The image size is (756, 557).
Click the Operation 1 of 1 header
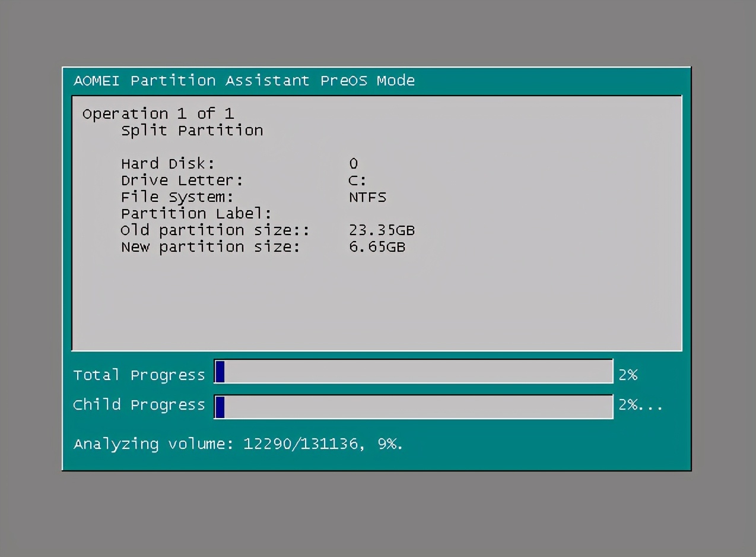coord(158,113)
